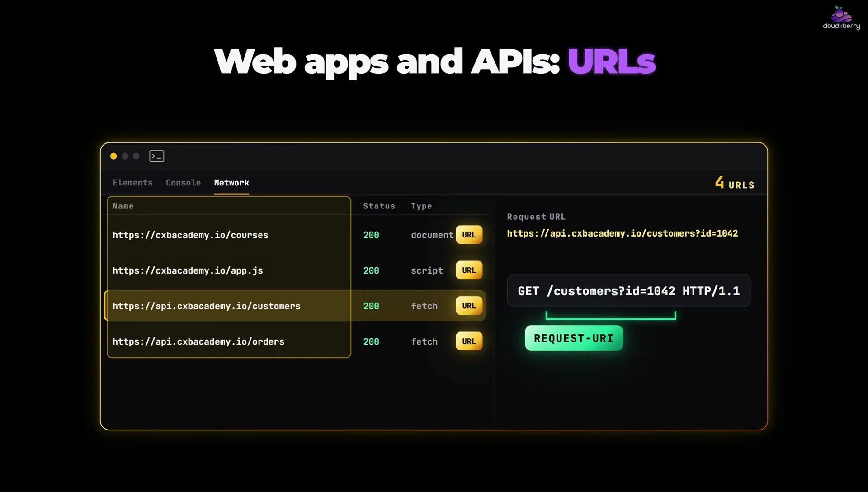Click the yellow window dot
Viewport: 868px width, 492px height.
point(113,156)
